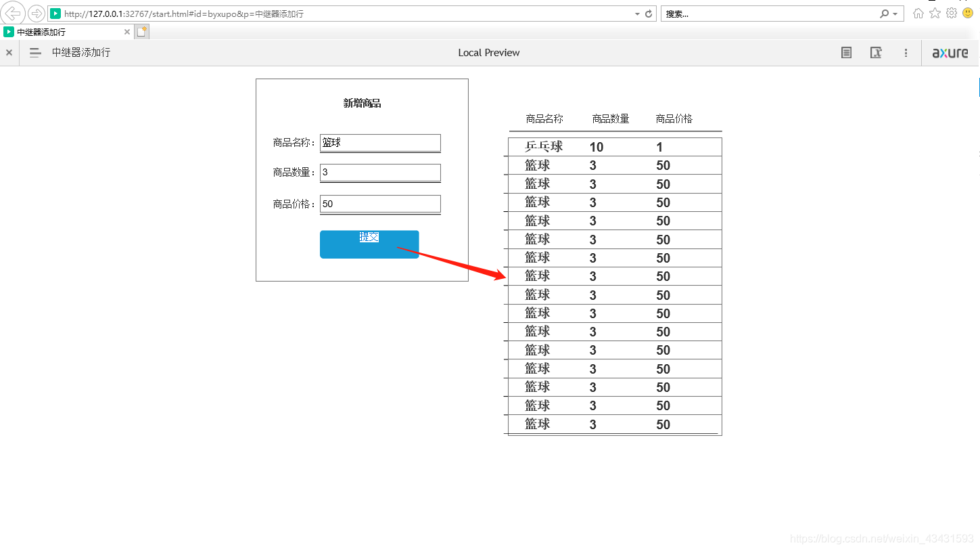Close the 中继器添加行 browser tab
This screenshot has height=551, width=980.
pyautogui.click(x=126, y=32)
